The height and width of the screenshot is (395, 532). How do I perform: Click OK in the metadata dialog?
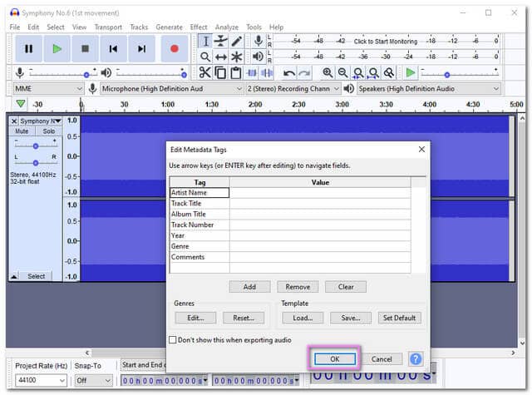coord(334,359)
